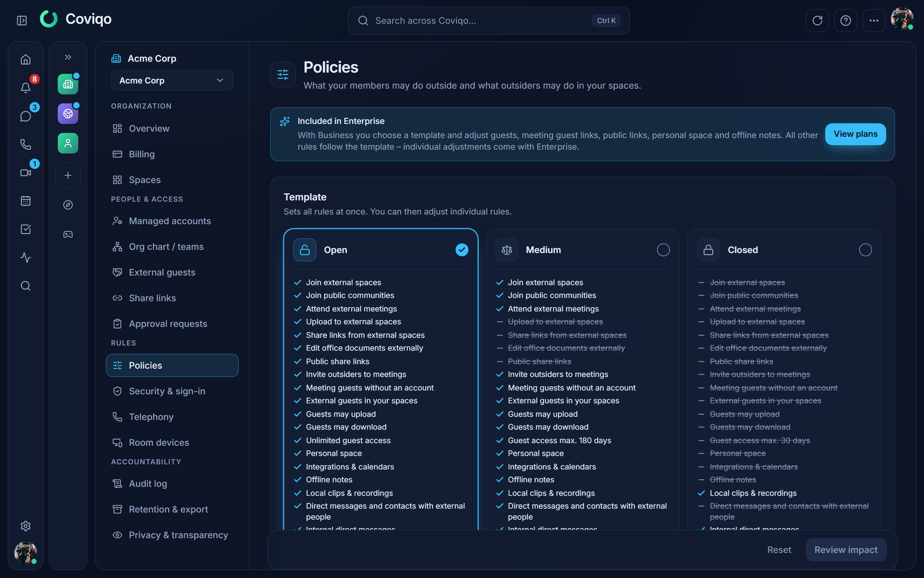The height and width of the screenshot is (578, 924).
Task: Click the search magnifier in left rail
Action: click(x=26, y=286)
